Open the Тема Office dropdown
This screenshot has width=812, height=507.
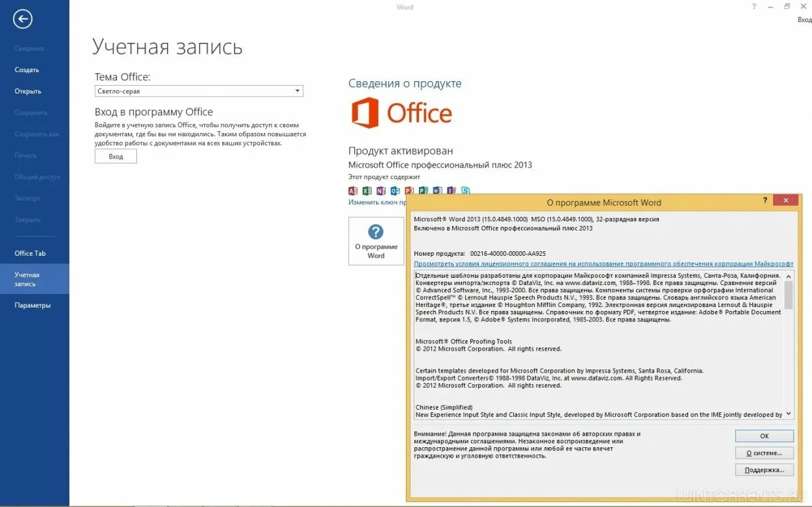coord(198,91)
